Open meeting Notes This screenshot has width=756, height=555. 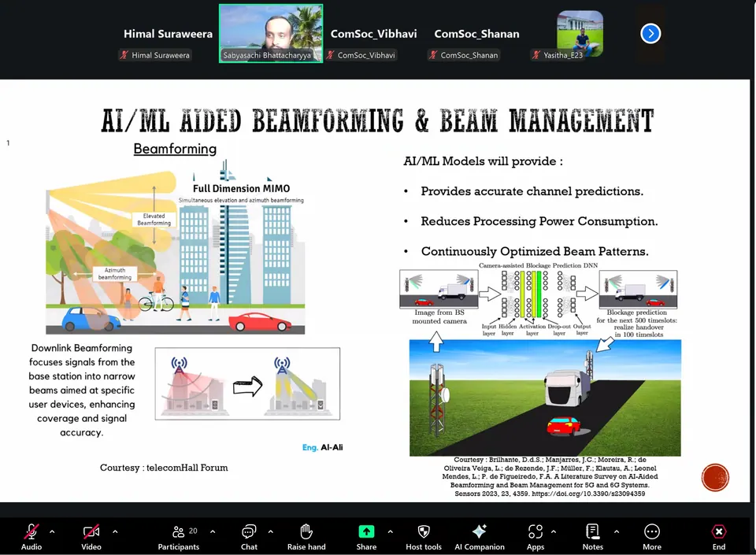coord(592,536)
